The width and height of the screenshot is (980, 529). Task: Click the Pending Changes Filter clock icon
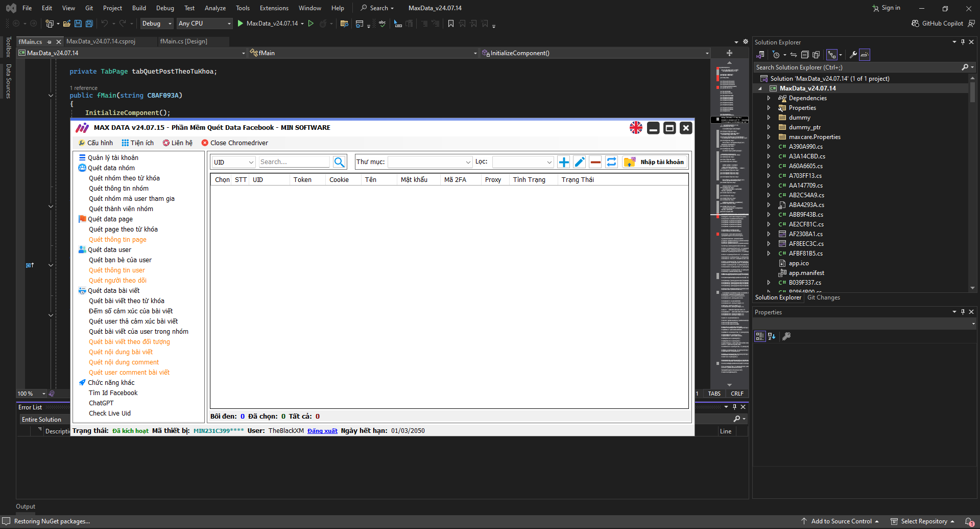(x=776, y=55)
